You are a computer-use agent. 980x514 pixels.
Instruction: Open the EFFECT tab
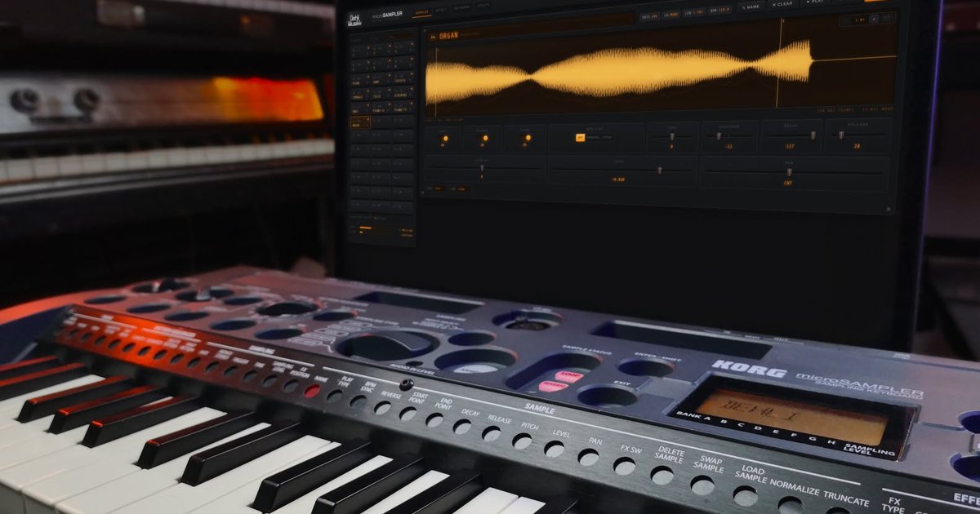tap(441, 10)
